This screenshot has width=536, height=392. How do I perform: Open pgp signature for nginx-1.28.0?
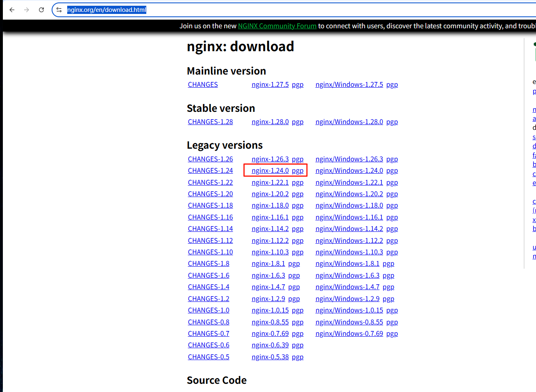[298, 122]
